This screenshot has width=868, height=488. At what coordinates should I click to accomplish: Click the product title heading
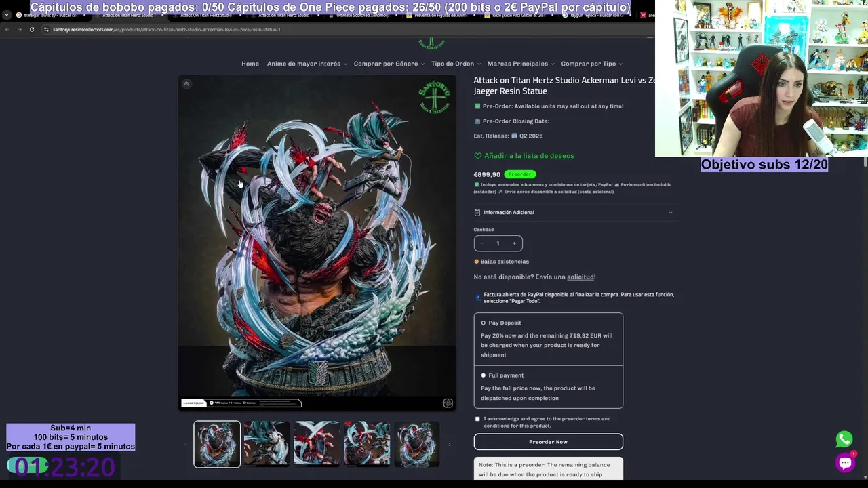(564, 85)
